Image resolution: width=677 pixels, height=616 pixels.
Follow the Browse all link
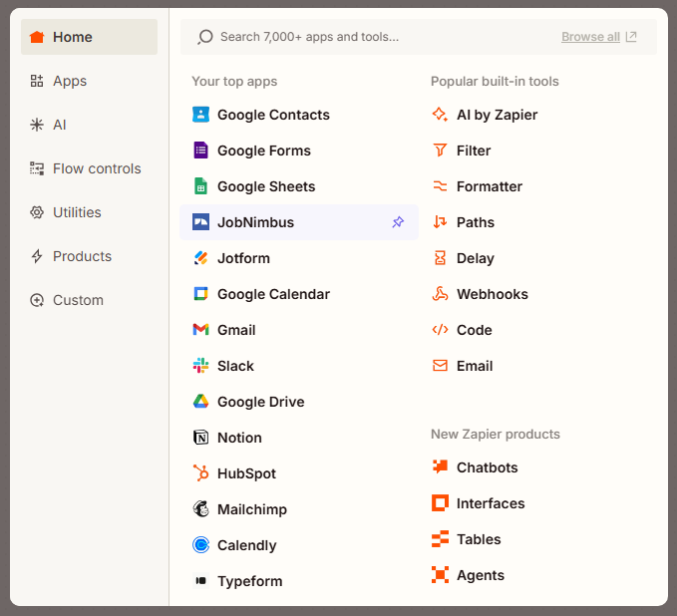point(590,37)
